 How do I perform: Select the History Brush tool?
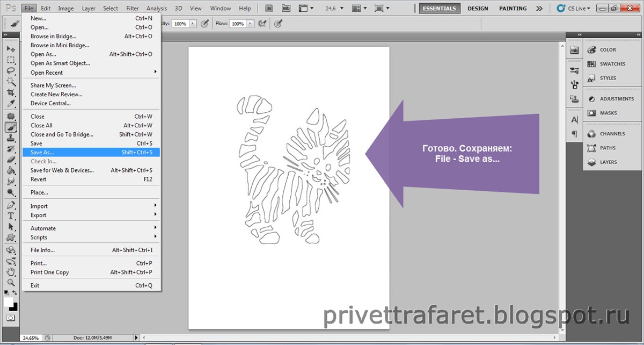(x=11, y=149)
